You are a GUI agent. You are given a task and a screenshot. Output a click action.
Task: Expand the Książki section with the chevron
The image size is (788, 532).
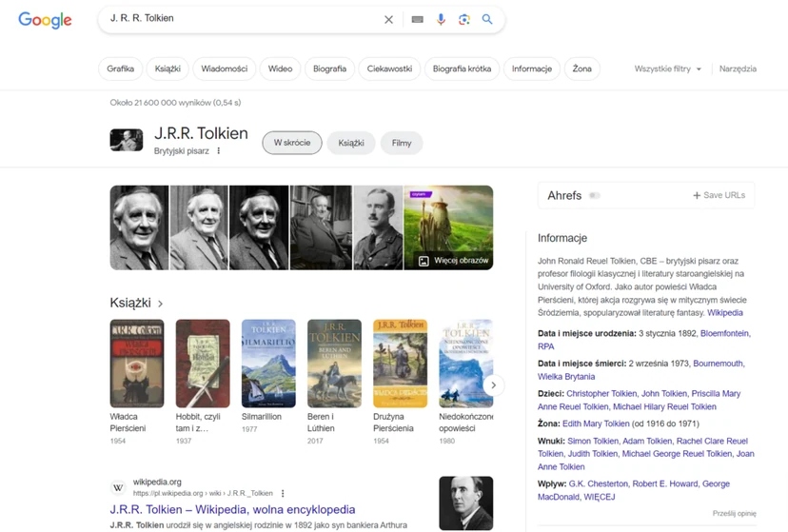click(x=160, y=304)
